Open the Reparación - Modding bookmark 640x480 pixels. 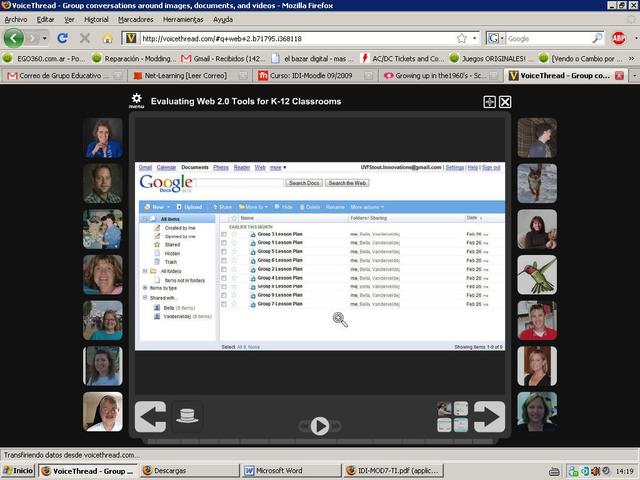pos(133,59)
